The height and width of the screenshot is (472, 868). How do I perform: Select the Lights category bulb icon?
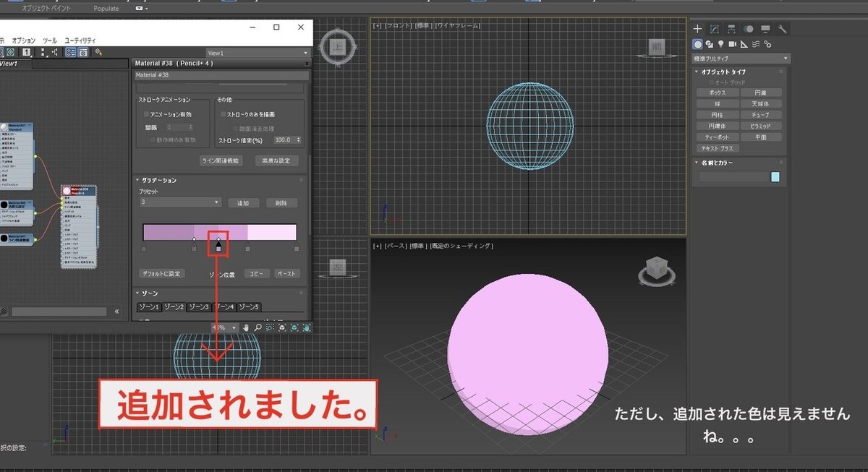point(721,44)
